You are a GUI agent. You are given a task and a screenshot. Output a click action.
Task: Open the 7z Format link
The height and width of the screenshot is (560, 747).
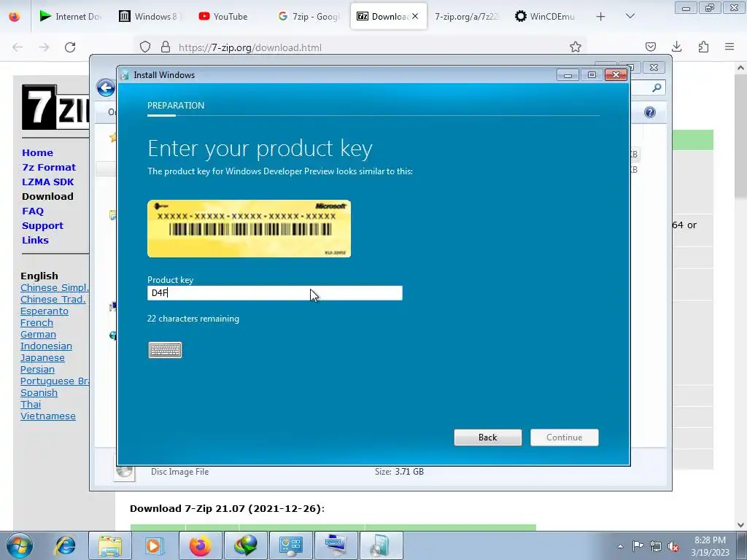pos(49,167)
